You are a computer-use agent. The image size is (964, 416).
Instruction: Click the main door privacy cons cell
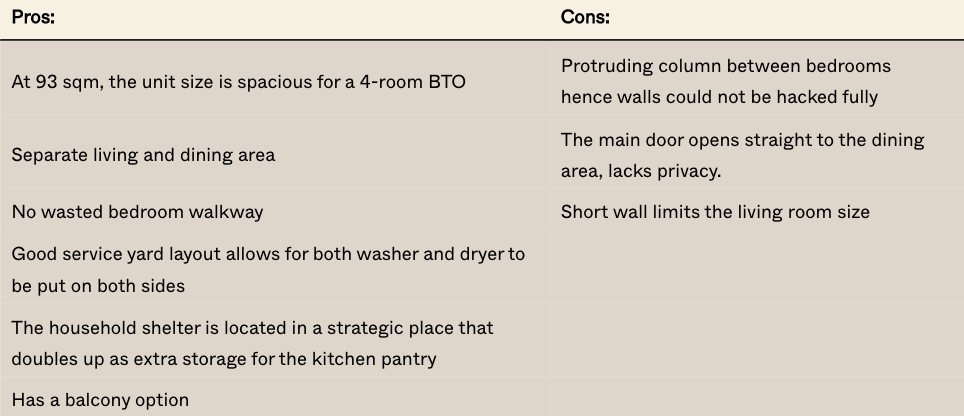click(x=742, y=155)
